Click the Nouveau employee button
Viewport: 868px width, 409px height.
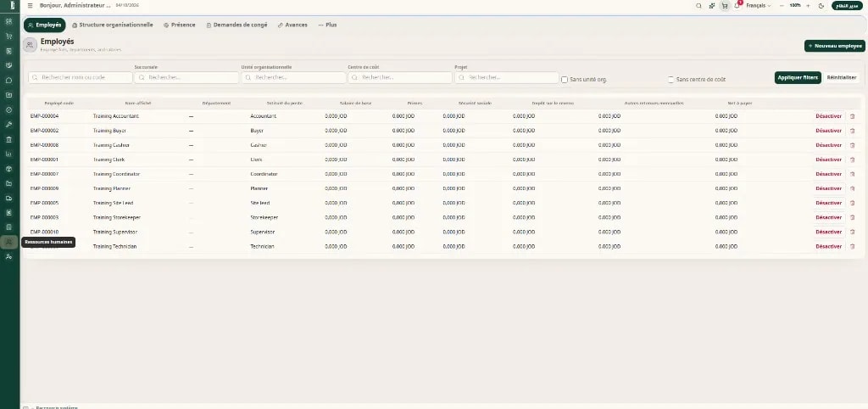coord(834,46)
